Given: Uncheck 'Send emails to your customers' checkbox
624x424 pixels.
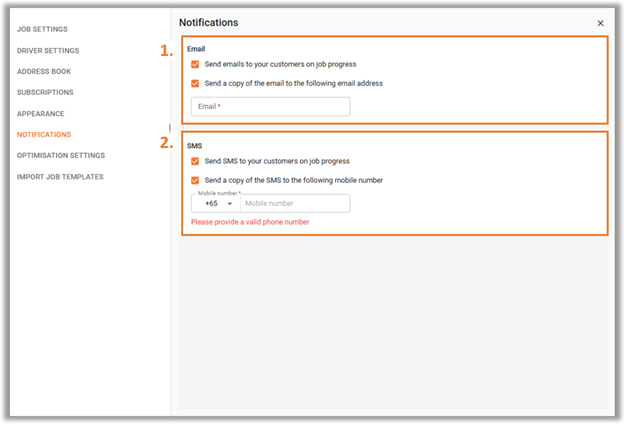Looking at the screenshot, I should pos(195,64).
